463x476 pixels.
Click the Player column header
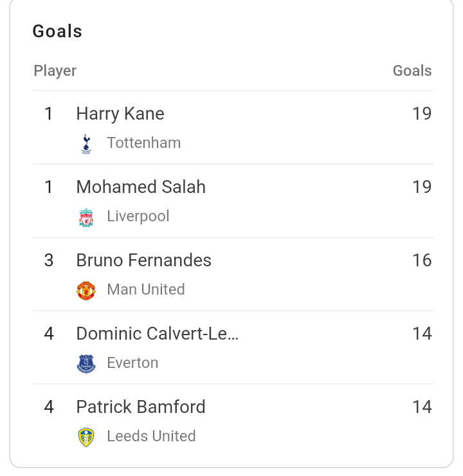[55, 71]
